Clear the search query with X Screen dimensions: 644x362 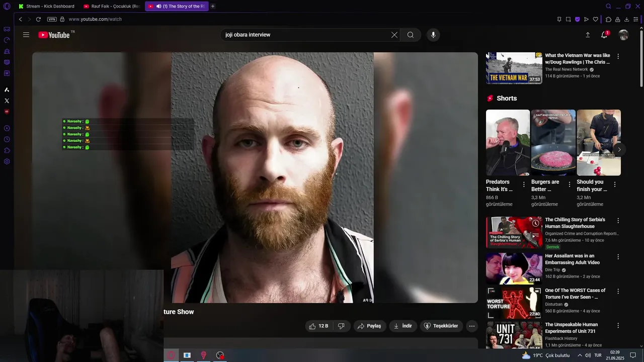[x=394, y=35]
